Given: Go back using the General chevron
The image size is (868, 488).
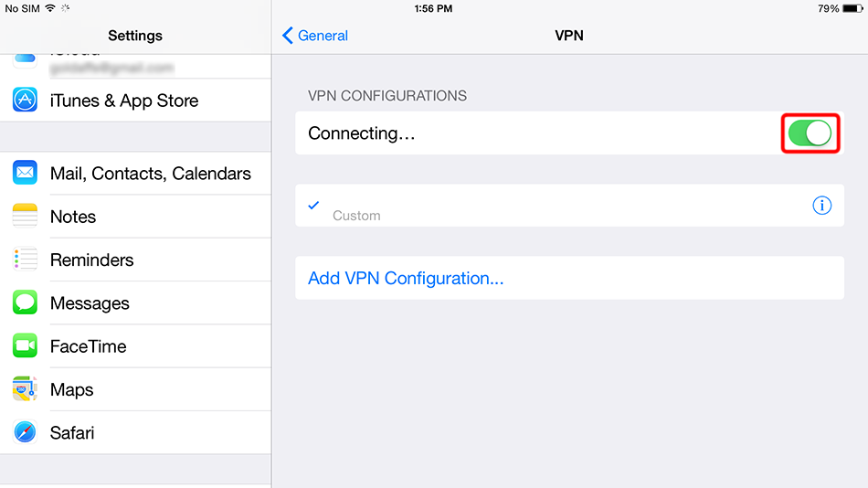Looking at the screenshot, I should coord(315,36).
